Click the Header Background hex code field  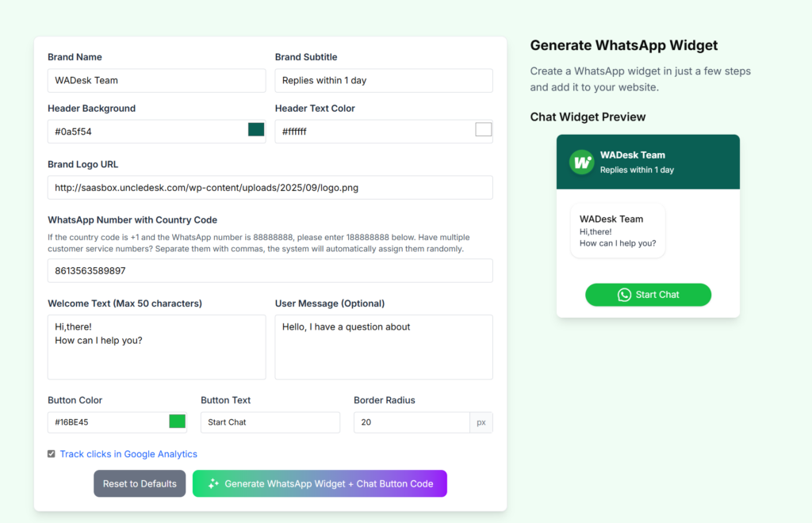click(x=147, y=132)
